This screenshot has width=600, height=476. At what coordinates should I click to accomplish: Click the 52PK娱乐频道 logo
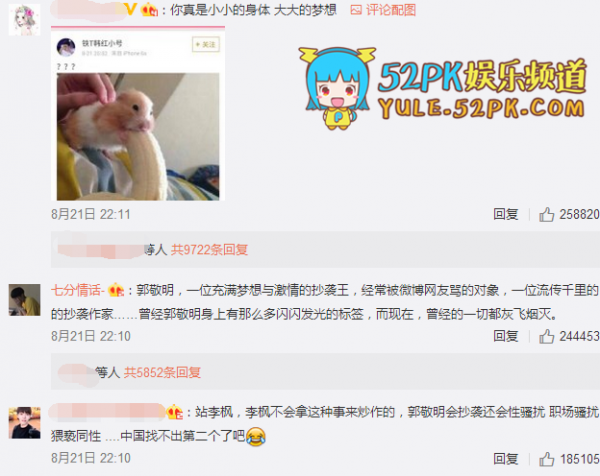442,88
